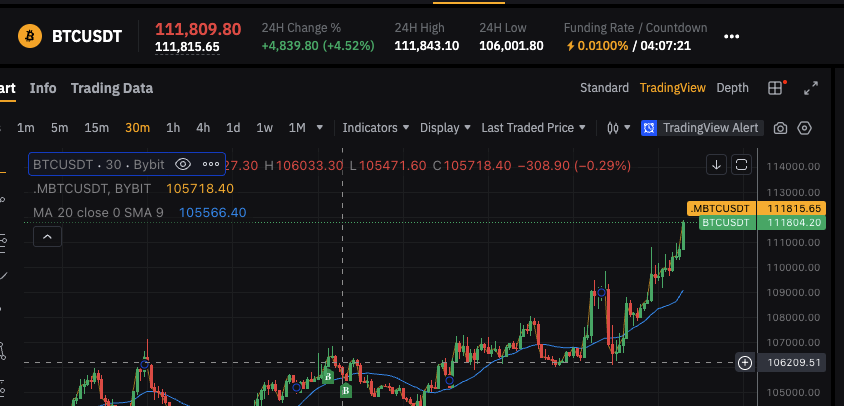Click the Bitcoin coin logo icon
Viewport: 844px width, 406px height.
(30, 36)
